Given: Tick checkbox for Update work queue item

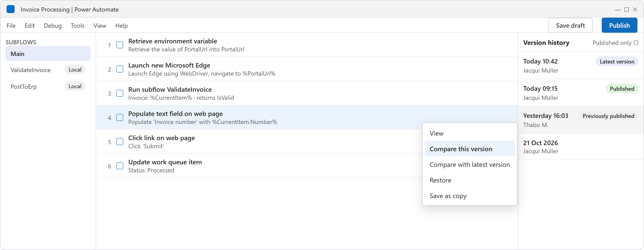Looking at the screenshot, I should [120, 166].
